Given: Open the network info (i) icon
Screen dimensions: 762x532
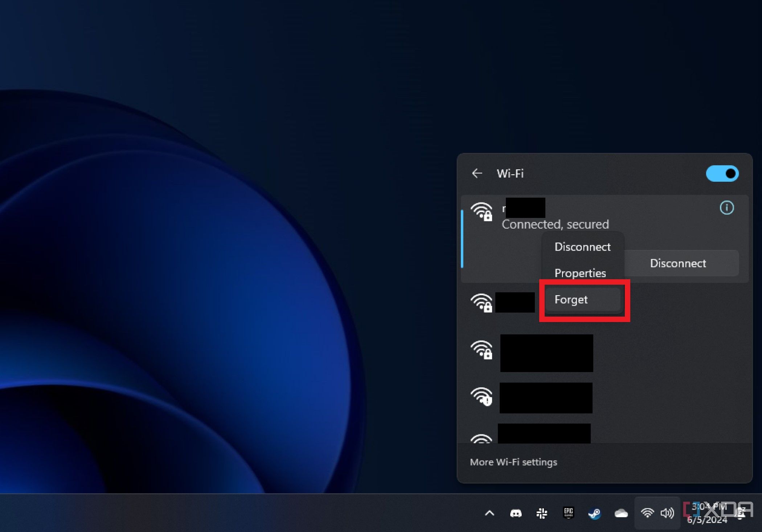Looking at the screenshot, I should click(726, 207).
